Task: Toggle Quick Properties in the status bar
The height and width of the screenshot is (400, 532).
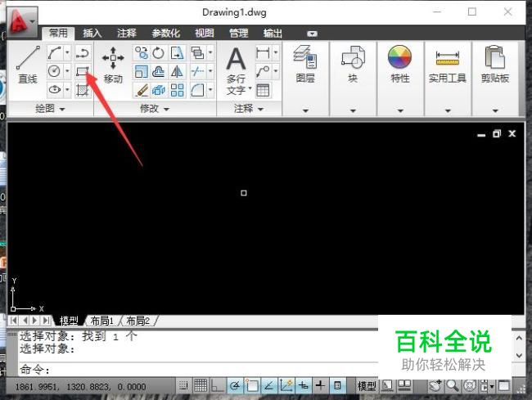Action: pos(337,386)
